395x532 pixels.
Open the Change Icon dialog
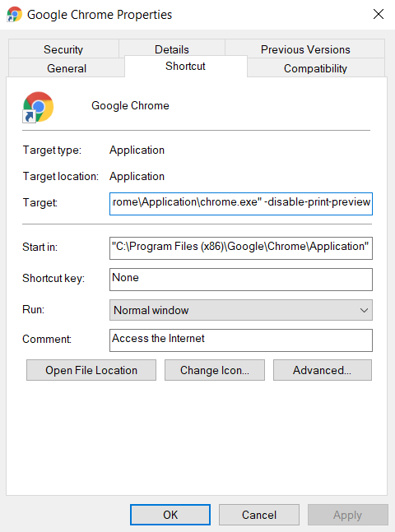(x=215, y=370)
